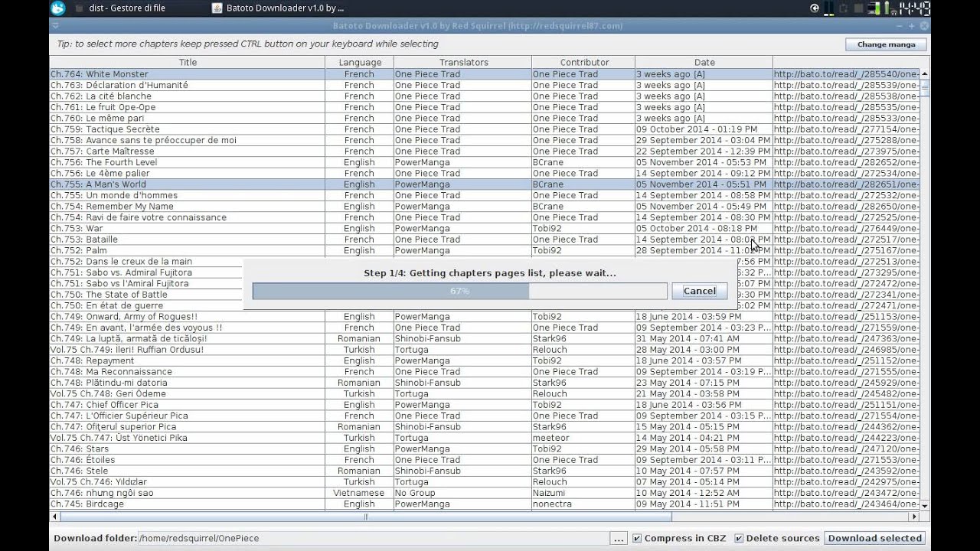Image resolution: width=980 pixels, height=551 pixels.
Task: Select Batoto Downloader taskbar entry
Action: 278,8
